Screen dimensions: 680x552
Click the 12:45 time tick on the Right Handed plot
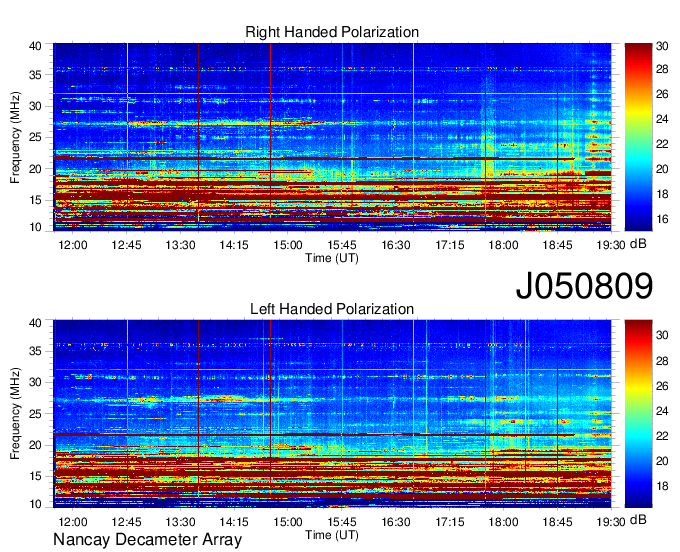126,245
